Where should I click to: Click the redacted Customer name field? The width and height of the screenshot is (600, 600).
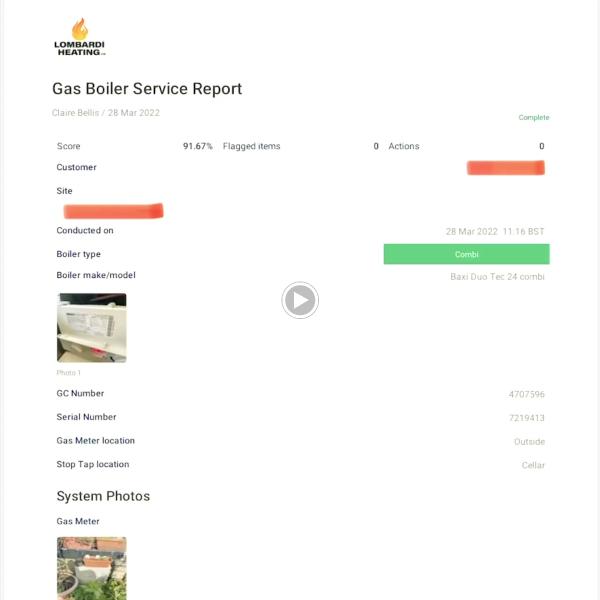[505, 168]
